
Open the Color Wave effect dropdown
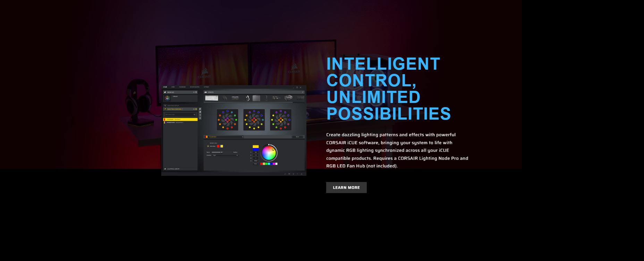pyautogui.click(x=224, y=137)
